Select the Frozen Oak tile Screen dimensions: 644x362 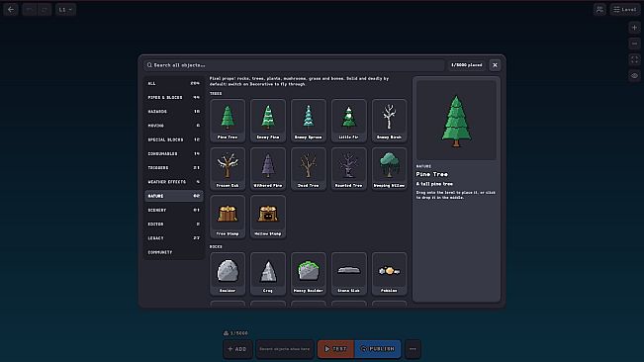click(x=228, y=169)
